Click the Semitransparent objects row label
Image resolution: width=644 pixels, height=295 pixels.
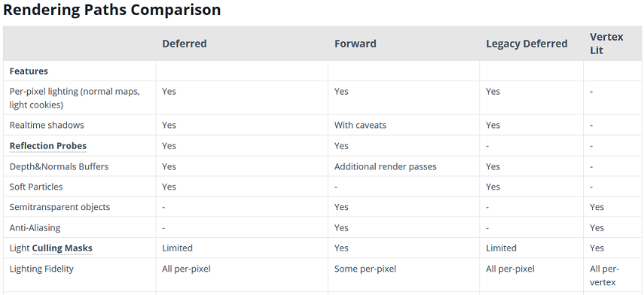click(x=60, y=207)
